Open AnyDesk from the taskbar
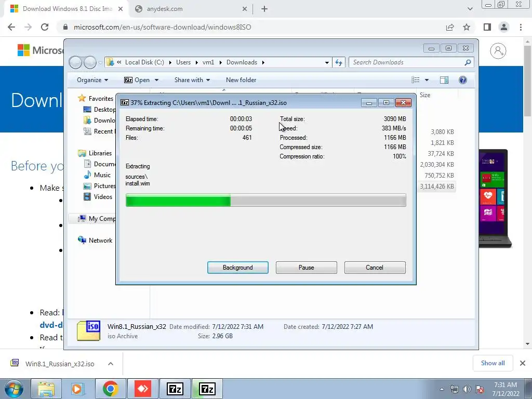This screenshot has height=399, width=532. (x=143, y=389)
